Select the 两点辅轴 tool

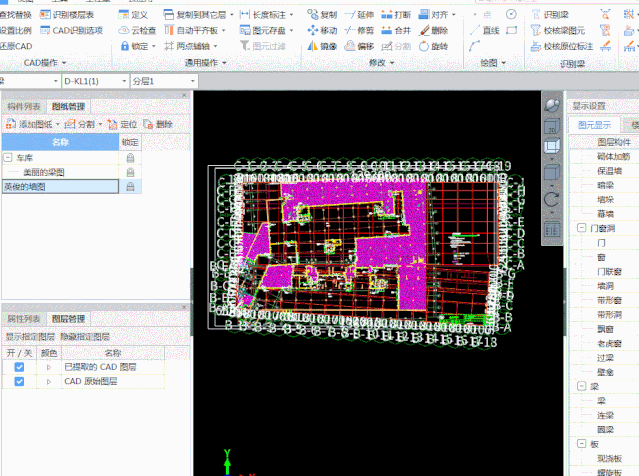click(x=187, y=46)
